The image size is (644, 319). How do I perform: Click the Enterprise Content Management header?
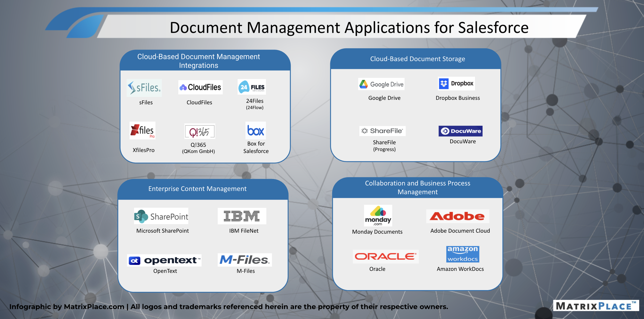pyautogui.click(x=197, y=189)
